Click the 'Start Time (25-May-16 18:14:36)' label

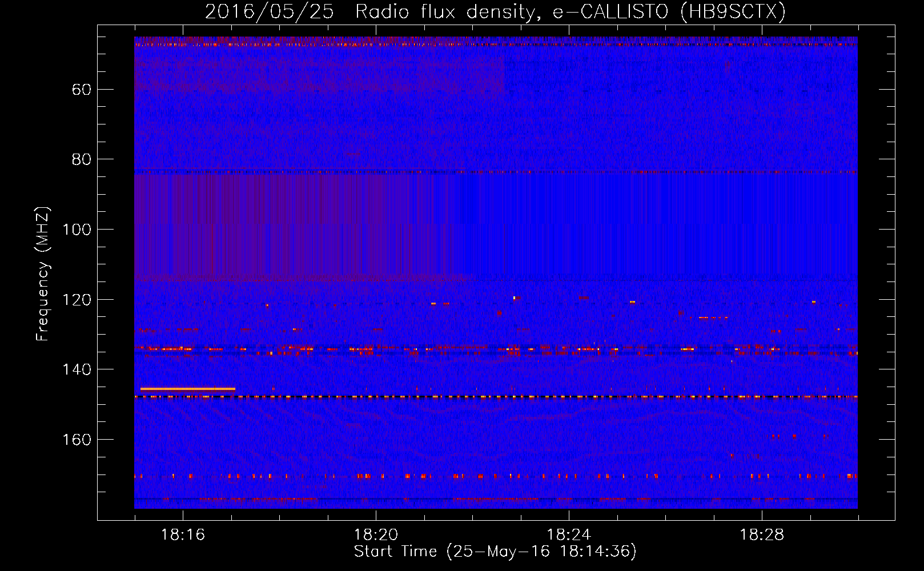click(x=495, y=552)
